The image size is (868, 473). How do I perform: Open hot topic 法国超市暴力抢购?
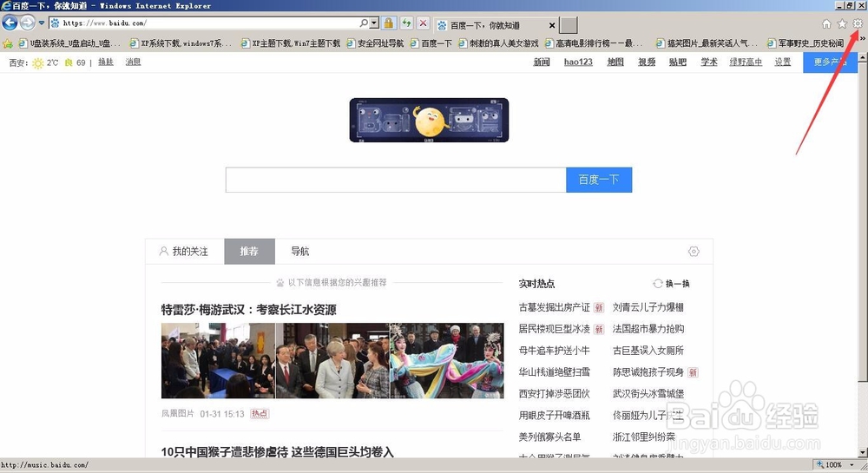click(x=648, y=329)
